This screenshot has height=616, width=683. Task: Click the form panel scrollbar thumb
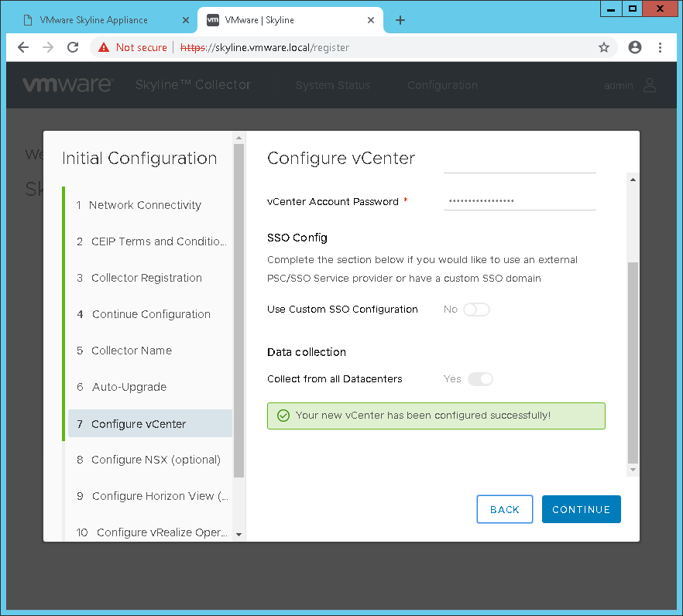[633, 362]
